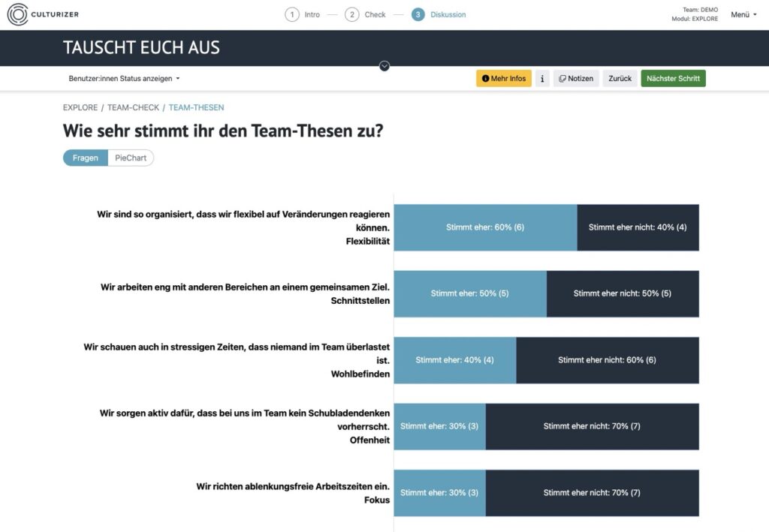Image resolution: width=769 pixels, height=532 pixels.
Task: Click the 'Stimmt eher: 50% (5)' bar
Action: pos(470,293)
